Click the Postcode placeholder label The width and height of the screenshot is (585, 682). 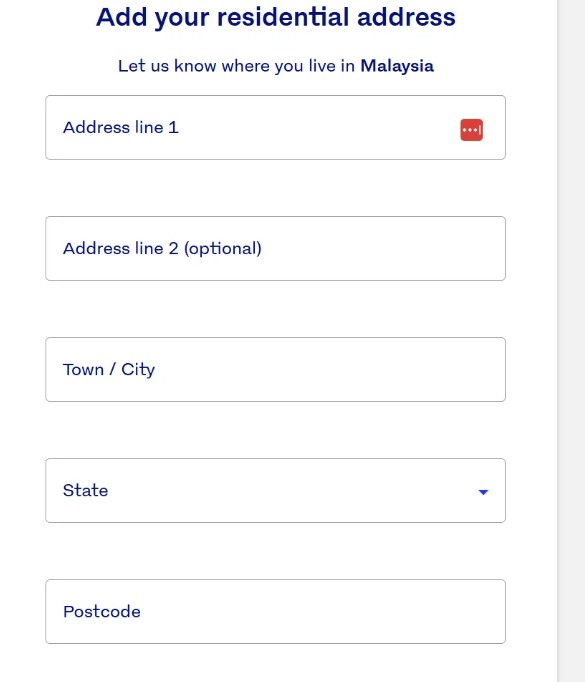pyautogui.click(x=102, y=612)
